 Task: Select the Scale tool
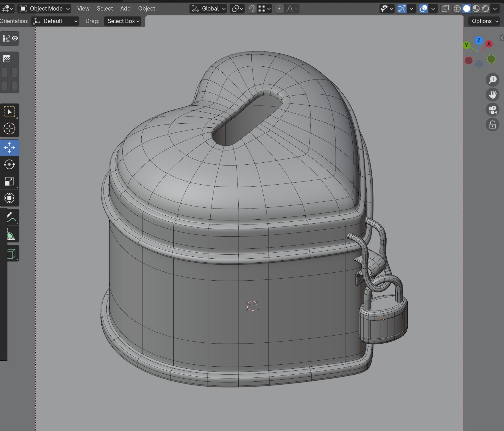tap(9, 181)
